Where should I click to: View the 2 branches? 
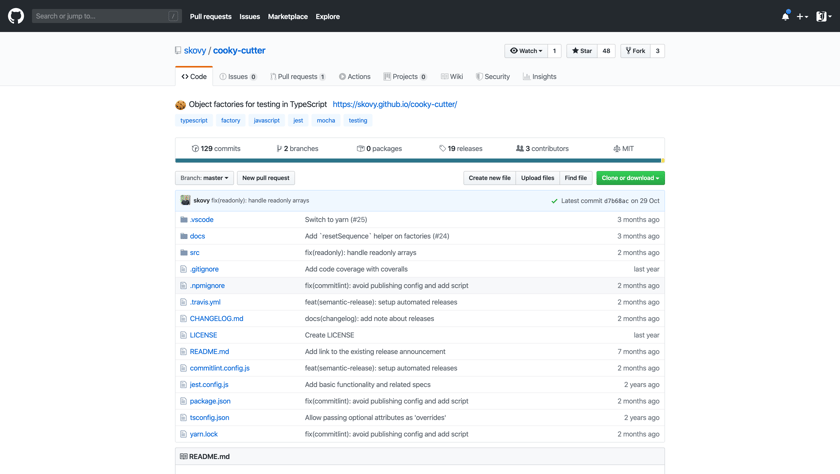tap(297, 149)
